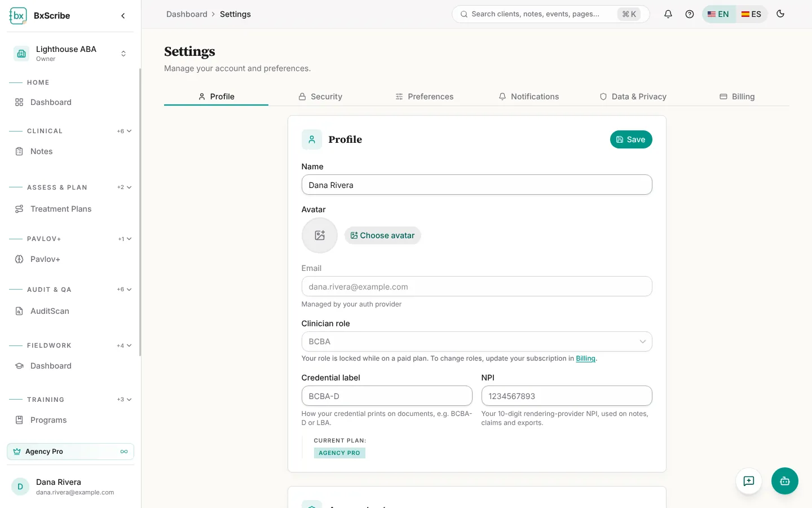Viewport: 812px width, 508px height.
Task: Click the Agency Pro infinity icon
Action: pyautogui.click(x=124, y=452)
